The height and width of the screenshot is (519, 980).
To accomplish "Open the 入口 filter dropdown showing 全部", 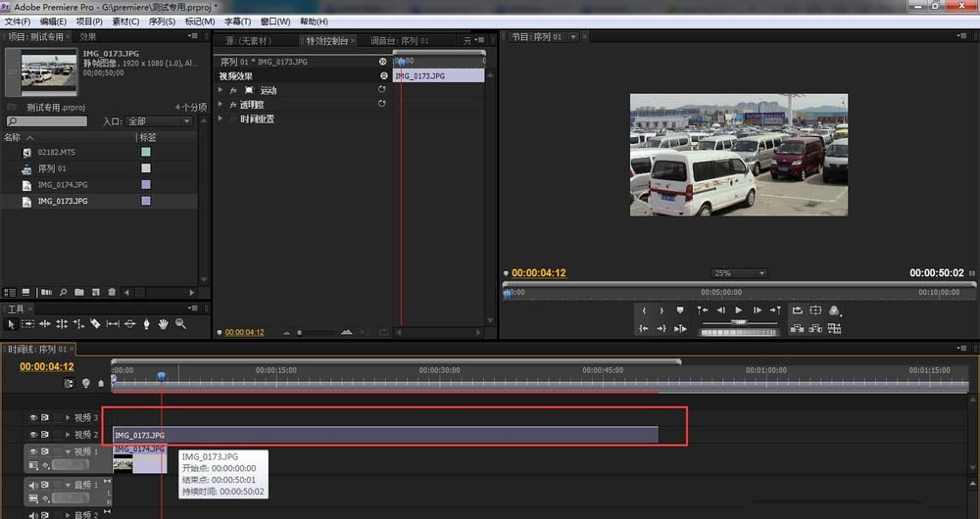I will 158,121.
